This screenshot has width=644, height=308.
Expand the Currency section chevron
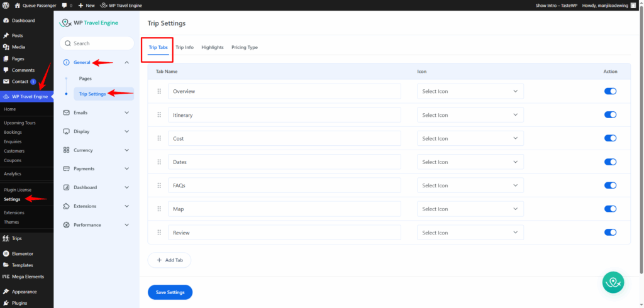(x=127, y=150)
